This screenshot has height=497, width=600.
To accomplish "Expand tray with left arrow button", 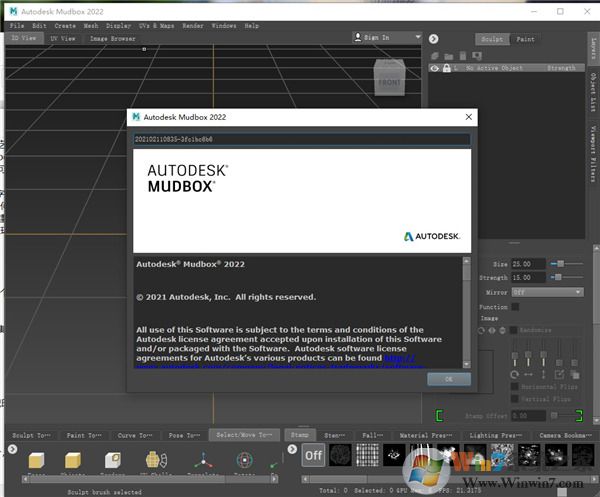I will tap(11, 451).
